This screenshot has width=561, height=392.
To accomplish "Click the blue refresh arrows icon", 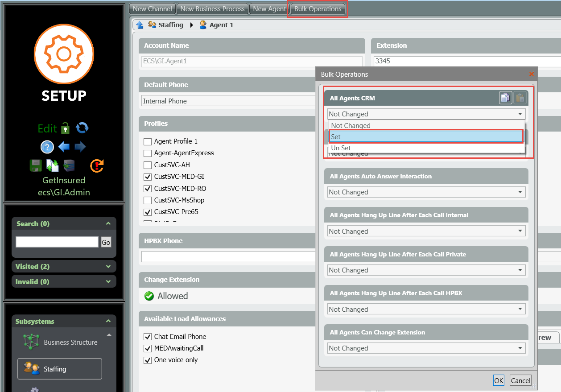I will (x=82, y=128).
